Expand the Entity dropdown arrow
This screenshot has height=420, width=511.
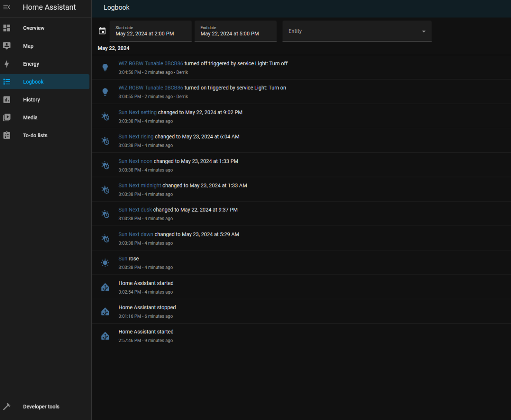click(x=424, y=31)
